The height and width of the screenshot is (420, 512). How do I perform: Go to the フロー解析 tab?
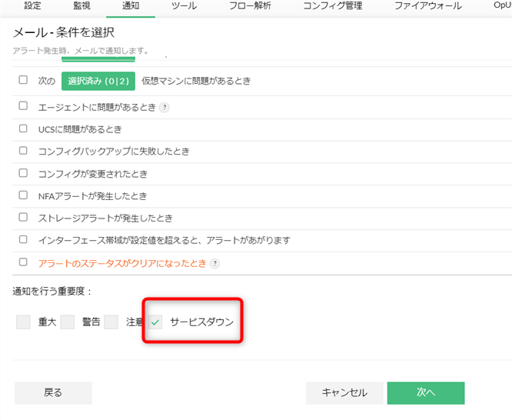(x=250, y=6)
